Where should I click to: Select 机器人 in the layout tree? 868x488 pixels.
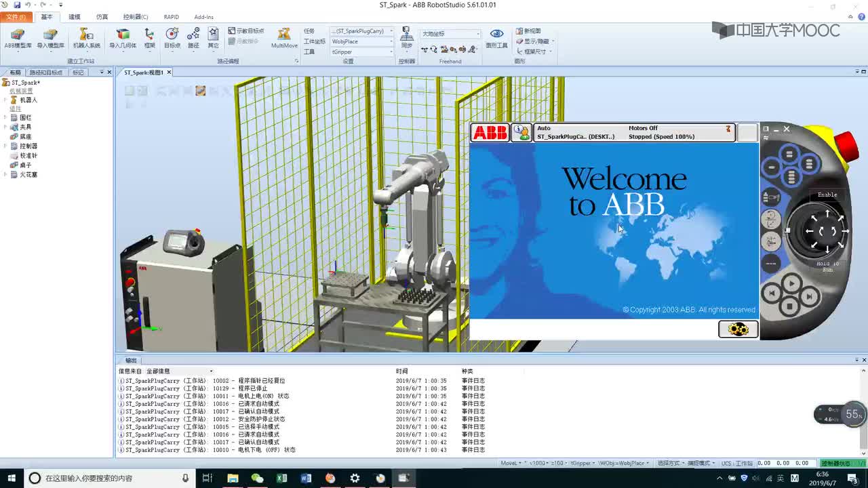click(x=28, y=100)
